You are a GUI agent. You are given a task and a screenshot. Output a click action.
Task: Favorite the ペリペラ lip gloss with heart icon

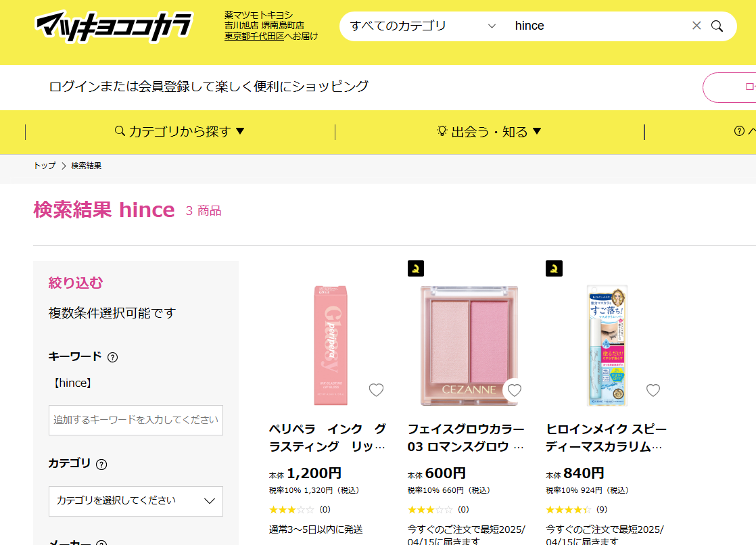pyautogui.click(x=376, y=389)
